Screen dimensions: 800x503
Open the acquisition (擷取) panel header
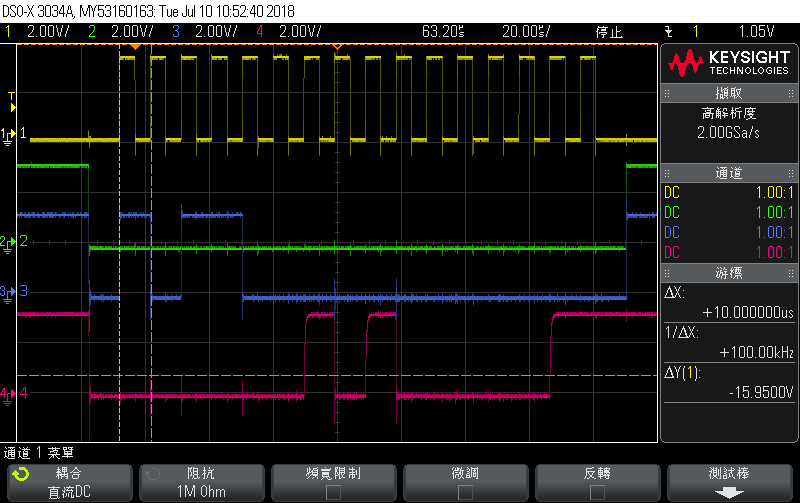coord(729,93)
